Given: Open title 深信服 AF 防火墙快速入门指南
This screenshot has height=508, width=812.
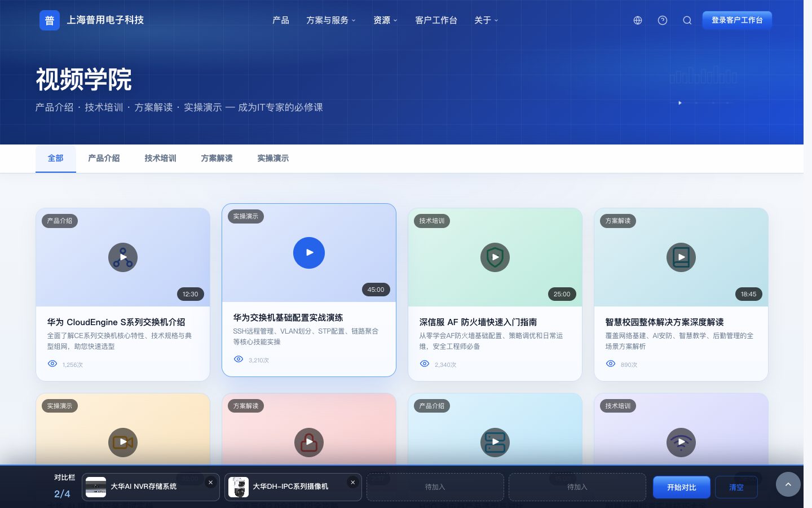Looking at the screenshot, I should tap(478, 322).
